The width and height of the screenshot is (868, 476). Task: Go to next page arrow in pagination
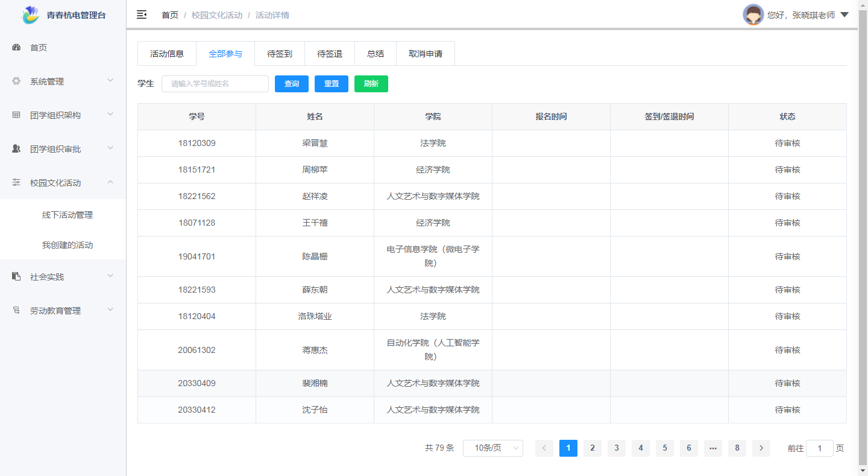point(761,448)
